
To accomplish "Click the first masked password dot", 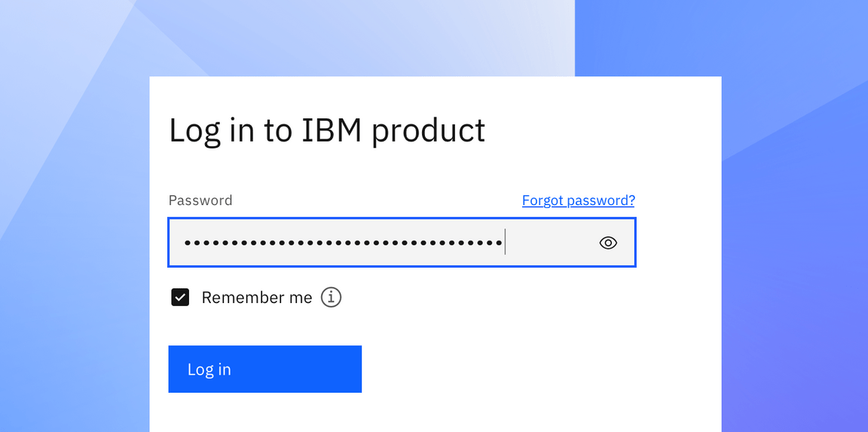I will coord(188,243).
